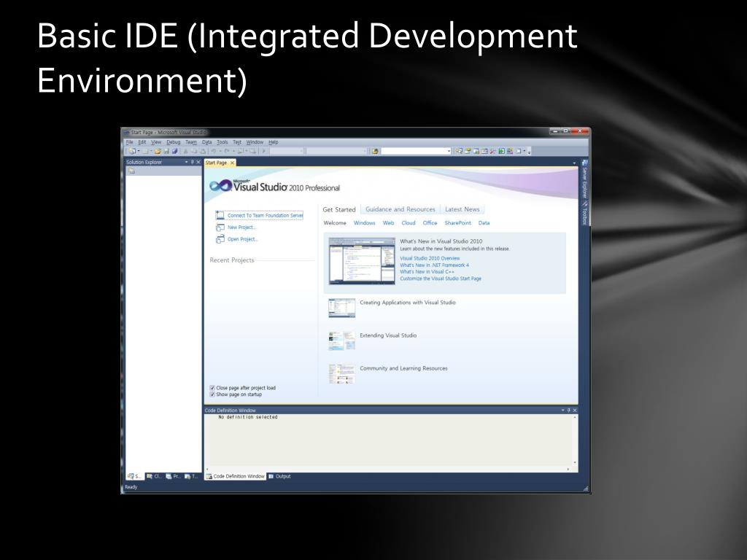
Task: Open the Solution Platforms combo box
Action: coord(337,151)
